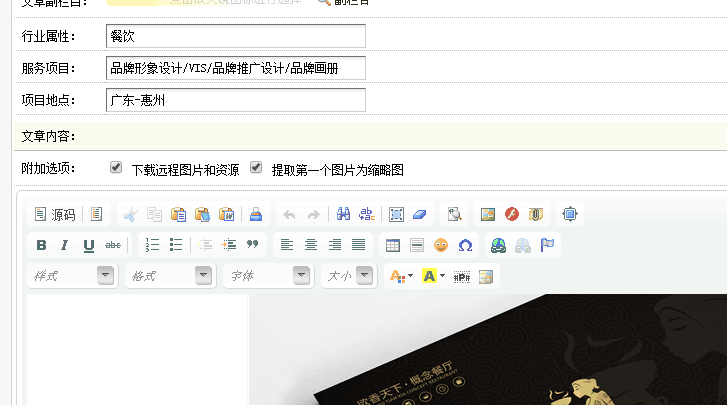
Task: Click the Copy icon in editor toolbar
Action: (154, 215)
